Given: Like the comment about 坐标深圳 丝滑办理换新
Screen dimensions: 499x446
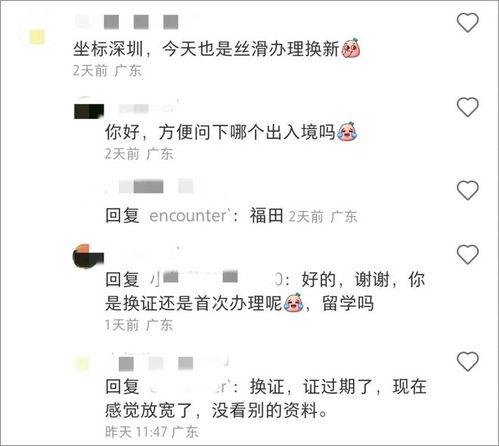Looking at the screenshot, I should click(x=467, y=22).
